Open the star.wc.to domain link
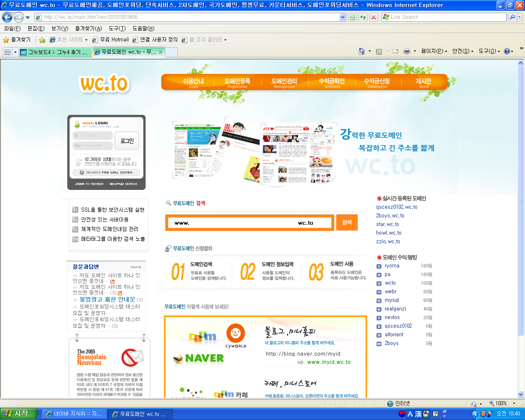 coord(388,224)
